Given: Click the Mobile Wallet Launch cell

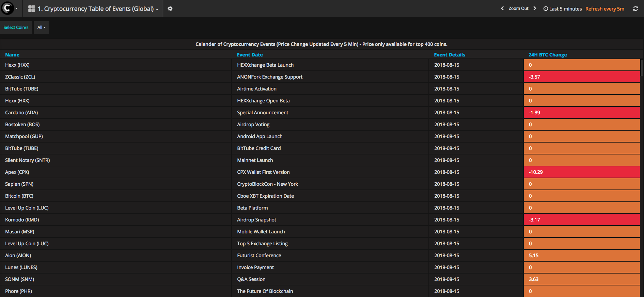Looking at the screenshot, I should [330, 232].
